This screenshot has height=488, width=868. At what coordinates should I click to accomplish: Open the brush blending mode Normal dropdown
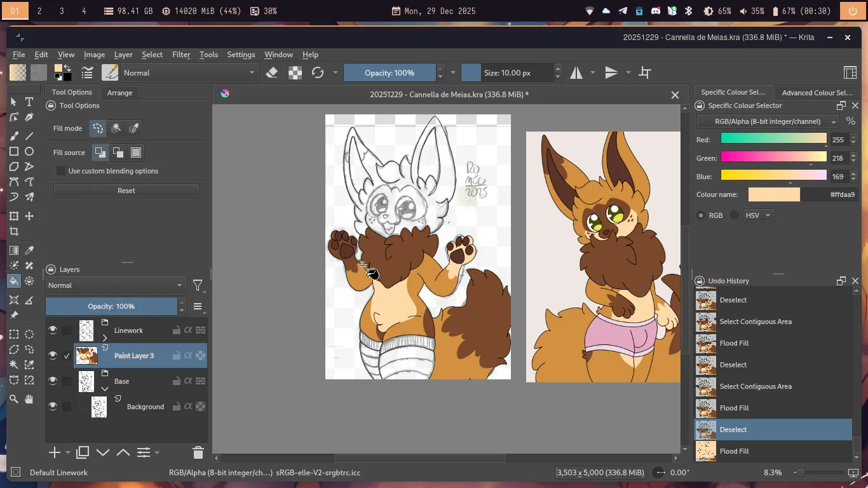coord(189,72)
